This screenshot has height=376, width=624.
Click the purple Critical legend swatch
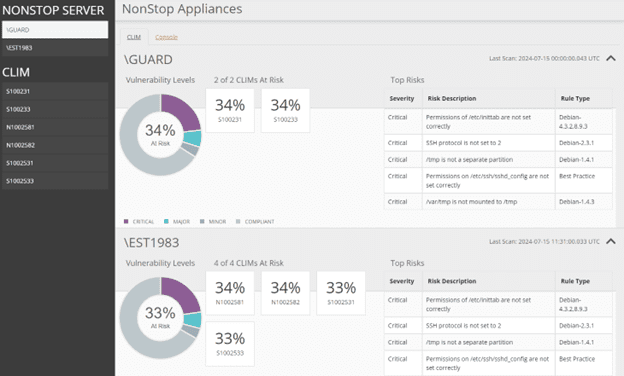[x=126, y=221]
